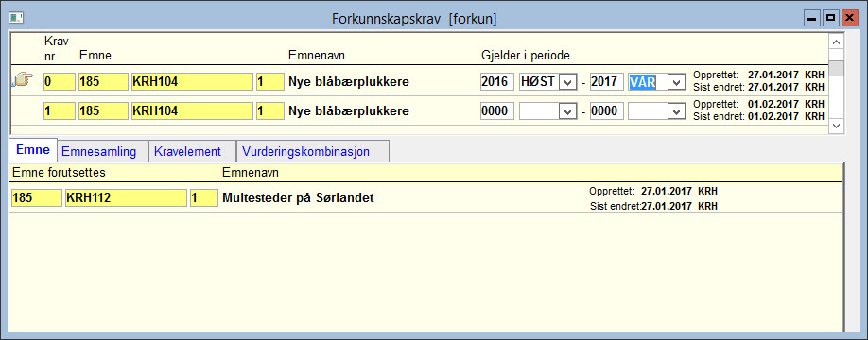
Task: Click the version field after KRH104 in row 0
Action: coord(269,82)
